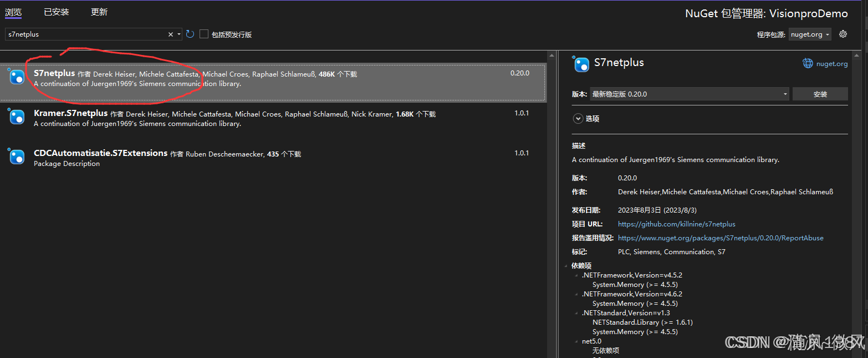The height and width of the screenshot is (358, 868).
Task: Click the 无依赖项 entry under net5.0
Action: [x=606, y=351]
